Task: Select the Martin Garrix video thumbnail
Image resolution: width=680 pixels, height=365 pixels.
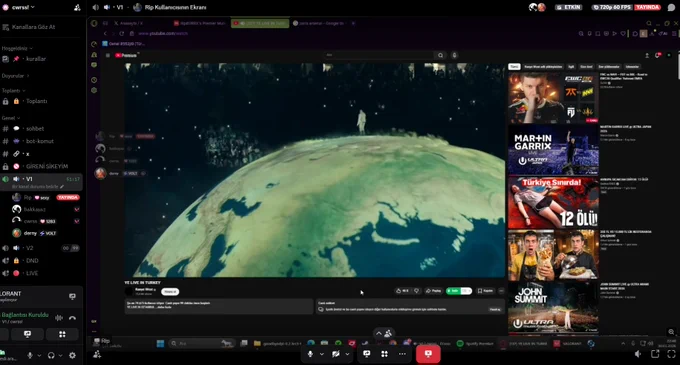Action: coord(553,150)
